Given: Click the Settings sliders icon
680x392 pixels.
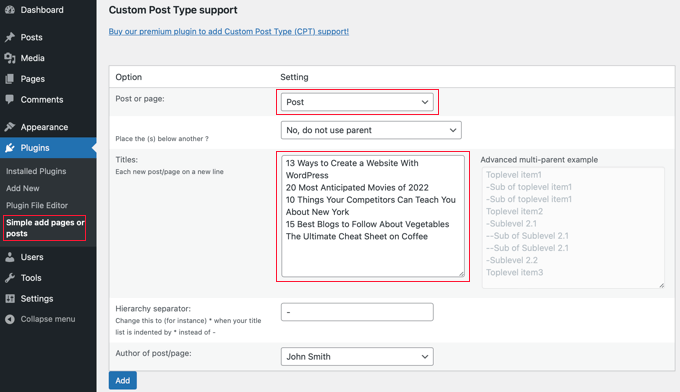Looking at the screenshot, I should (10, 299).
